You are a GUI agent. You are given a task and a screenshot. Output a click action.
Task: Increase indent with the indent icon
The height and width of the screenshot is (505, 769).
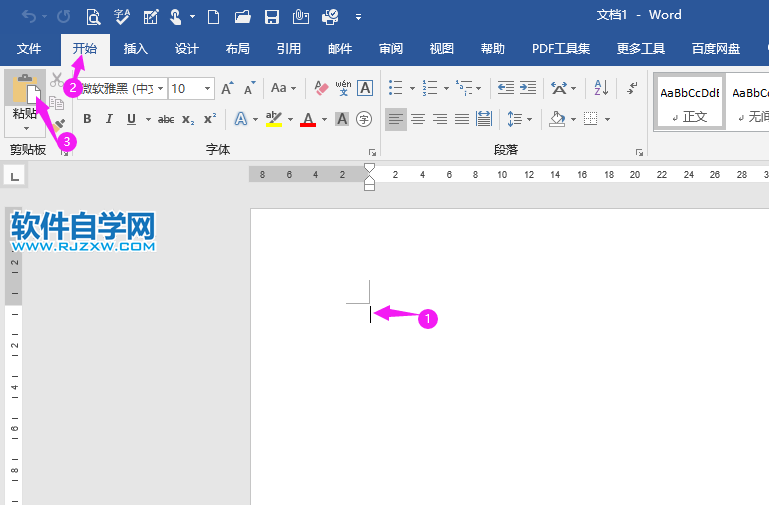tap(528, 88)
